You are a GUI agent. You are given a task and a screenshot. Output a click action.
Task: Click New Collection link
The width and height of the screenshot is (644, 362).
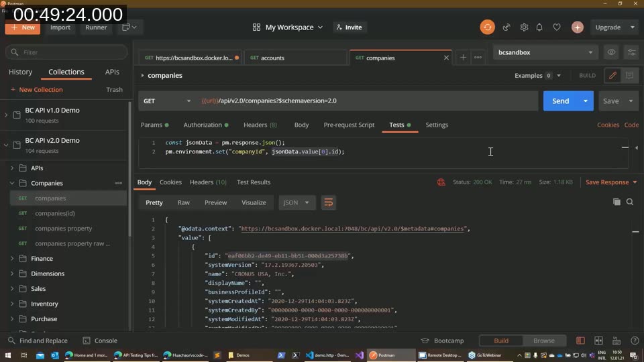click(36, 89)
